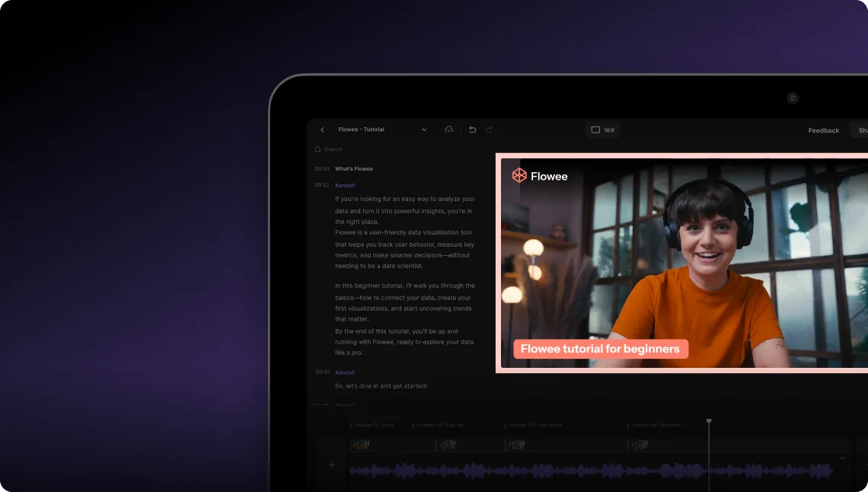Select the "What's Flowee" section heading
The width and height of the screenshot is (868, 492).
[354, 169]
